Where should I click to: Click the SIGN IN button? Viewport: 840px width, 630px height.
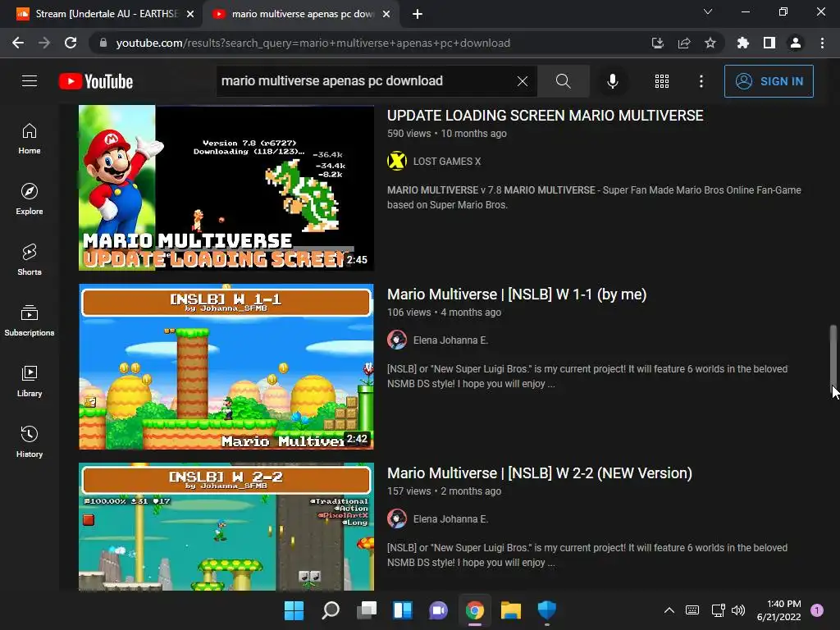769,81
